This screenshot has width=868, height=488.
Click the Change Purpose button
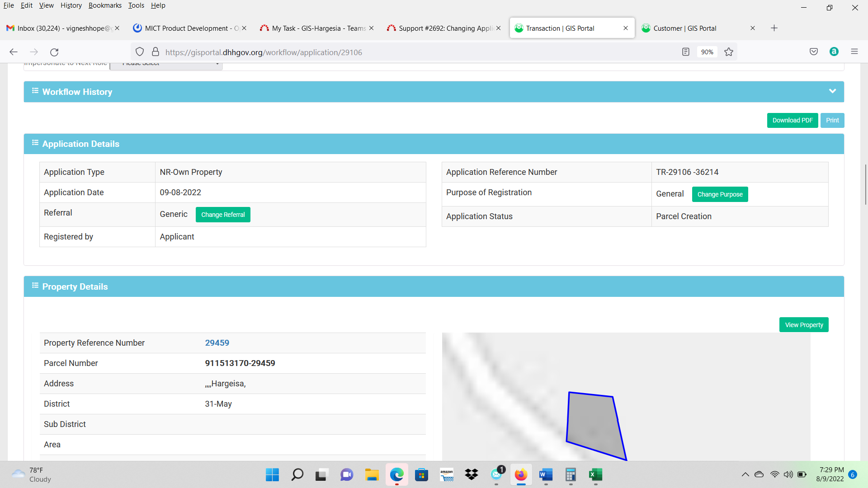pos(720,194)
